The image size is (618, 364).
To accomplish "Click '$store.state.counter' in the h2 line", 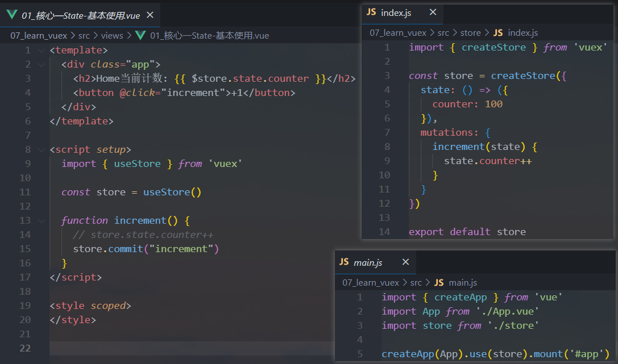I will (x=250, y=78).
